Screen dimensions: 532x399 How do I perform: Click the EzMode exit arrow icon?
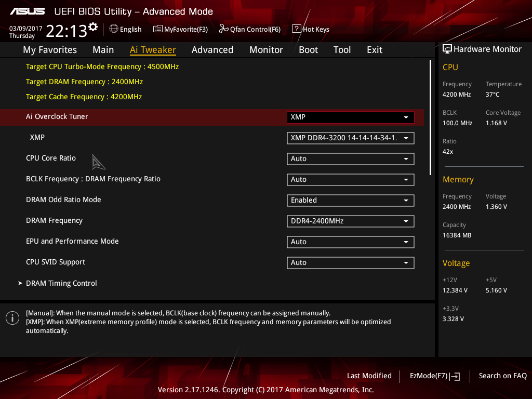[455, 376]
